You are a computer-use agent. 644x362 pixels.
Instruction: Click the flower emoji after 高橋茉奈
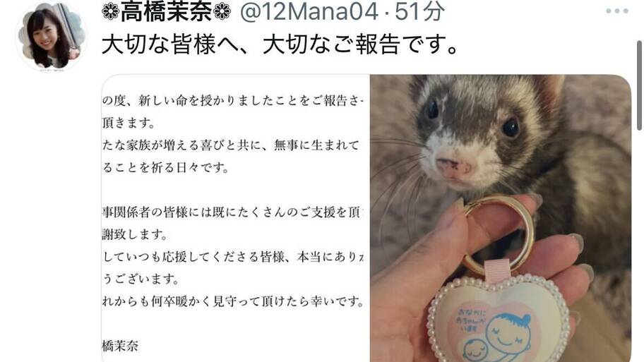pyautogui.click(x=222, y=11)
